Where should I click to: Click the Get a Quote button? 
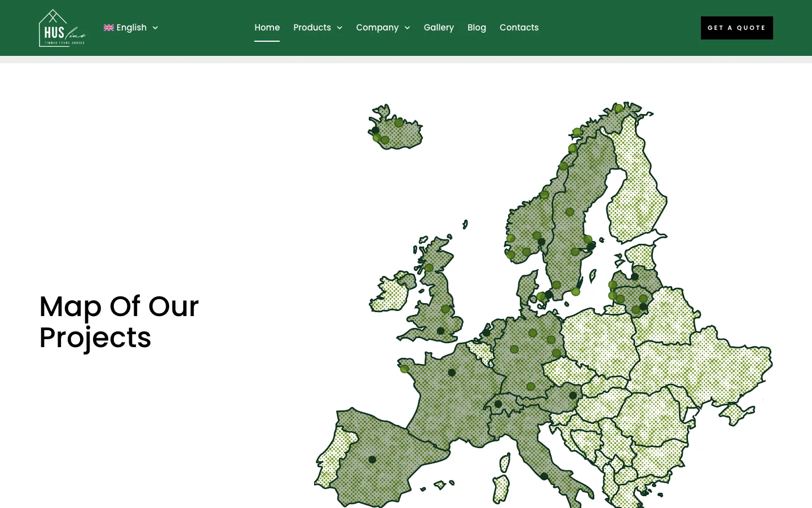point(736,28)
